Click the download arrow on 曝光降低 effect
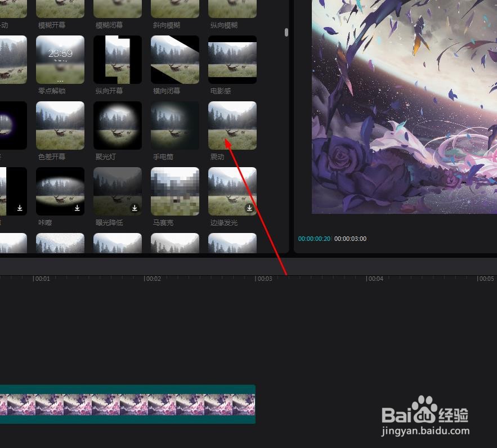This screenshot has height=448, width=497. pos(135,208)
